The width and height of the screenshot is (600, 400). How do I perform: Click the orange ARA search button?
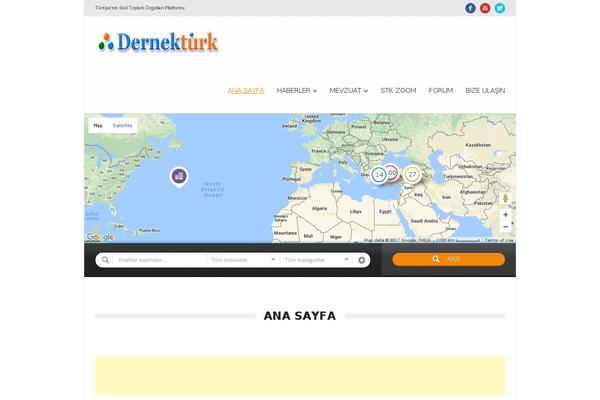click(x=448, y=259)
